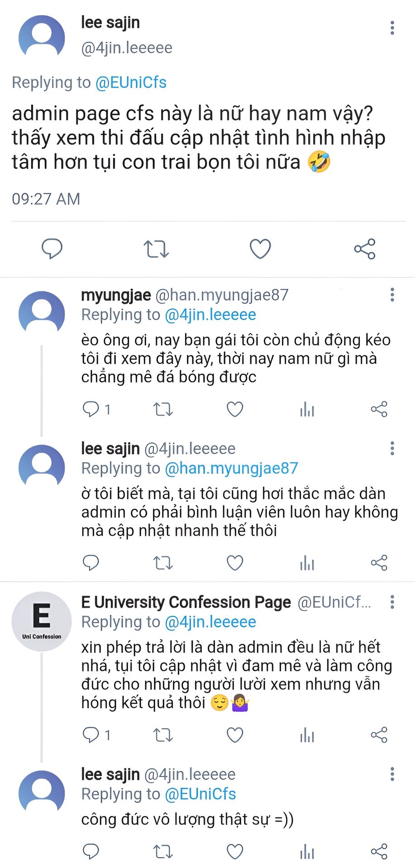Open the E Uni Confession profile picture
This screenshot has height=868, width=415.
point(42,621)
